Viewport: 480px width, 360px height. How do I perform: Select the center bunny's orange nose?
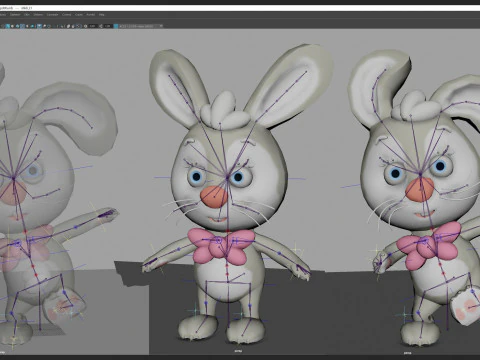pos(214,197)
